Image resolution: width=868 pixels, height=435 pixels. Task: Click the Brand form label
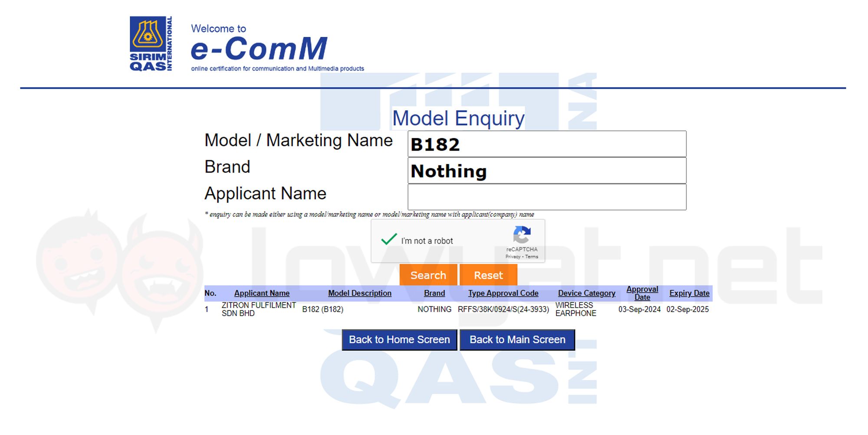227,167
